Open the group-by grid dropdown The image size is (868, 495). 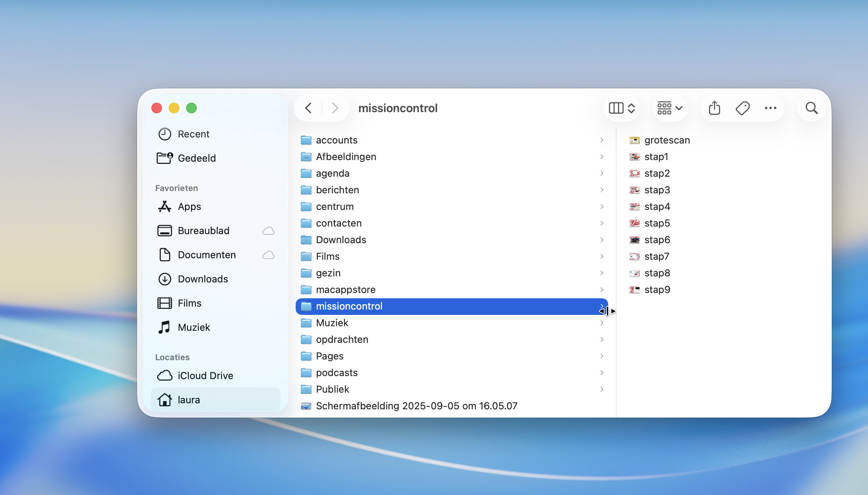tap(669, 108)
